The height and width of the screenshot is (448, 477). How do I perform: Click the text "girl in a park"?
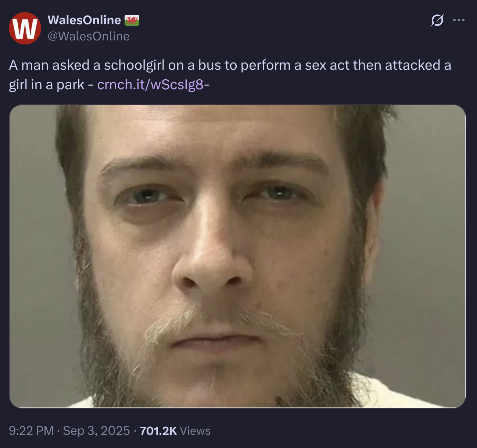(47, 85)
